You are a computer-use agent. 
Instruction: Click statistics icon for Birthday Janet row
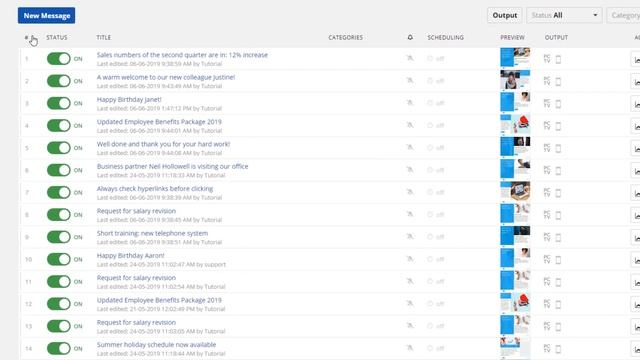pyautogui.click(x=636, y=104)
